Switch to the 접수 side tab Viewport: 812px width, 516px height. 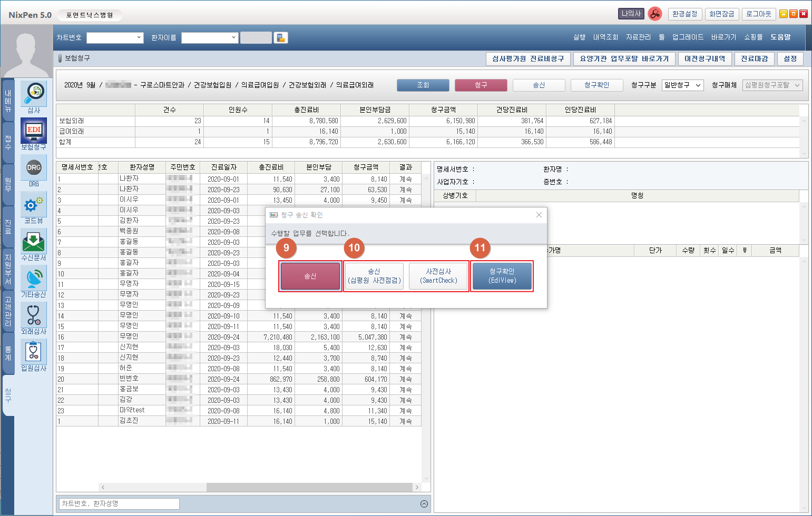(x=8, y=142)
